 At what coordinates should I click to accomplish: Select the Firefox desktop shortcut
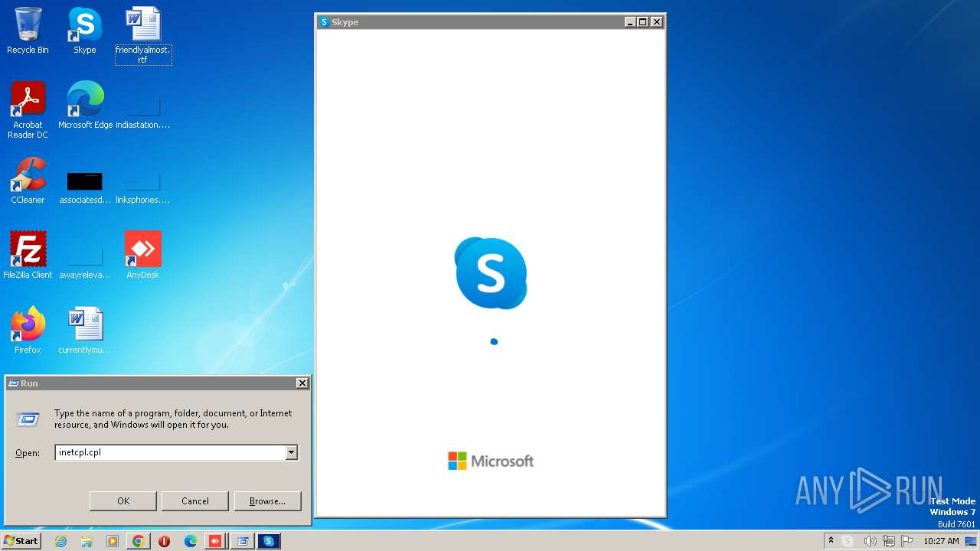coord(28,331)
